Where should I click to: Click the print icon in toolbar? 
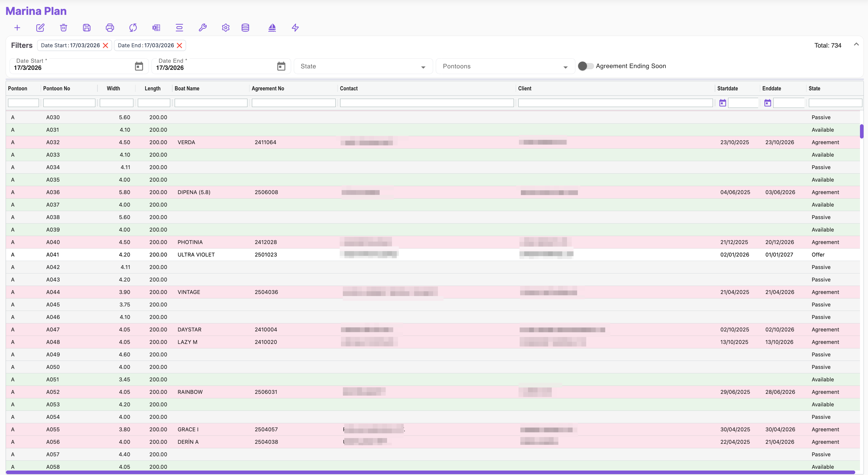[x=110, y=28]
